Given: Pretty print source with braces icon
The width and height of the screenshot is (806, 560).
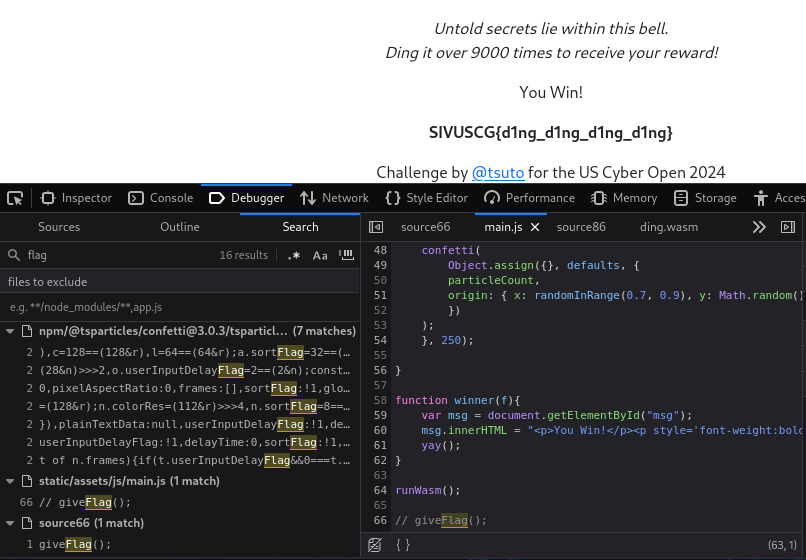Looking at the screenshot, I should (x=403, y=545).
